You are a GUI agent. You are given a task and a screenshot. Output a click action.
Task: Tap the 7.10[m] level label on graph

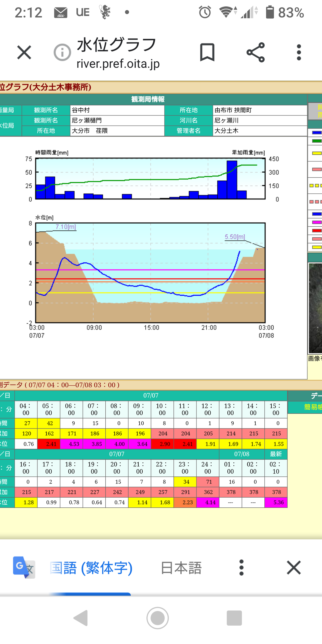coord(66,227)
